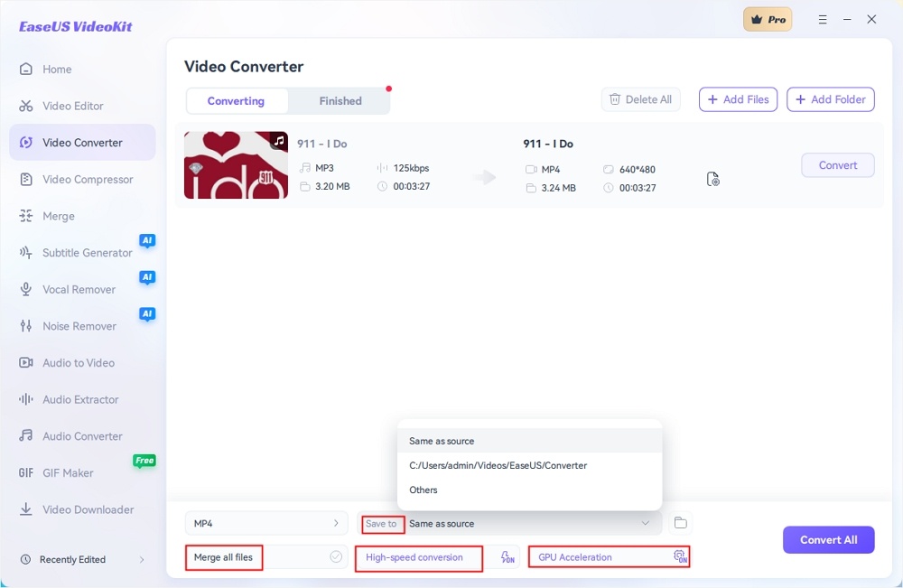Image resolution: width=903 pixels, height=588 pixels.
Task: Open the Merge tool
Action: click(x=47, y=216)
